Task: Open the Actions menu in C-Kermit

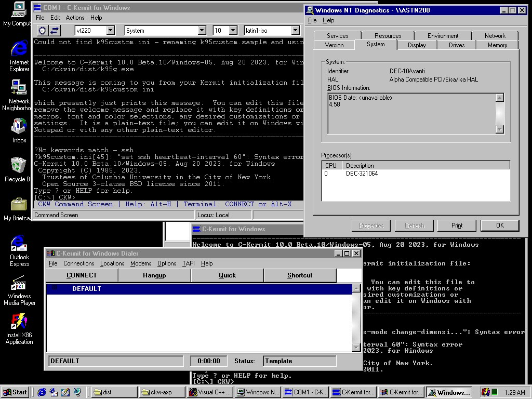Action: (x=75, y=18)
